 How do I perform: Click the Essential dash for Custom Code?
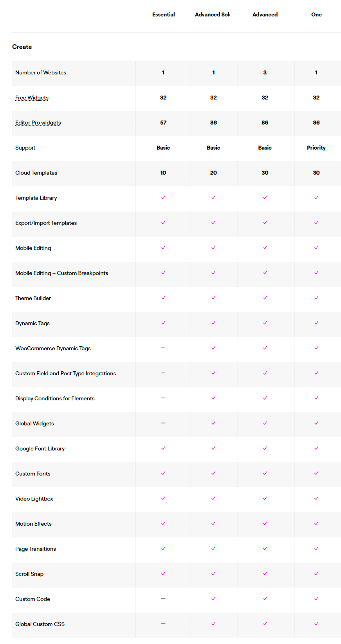(163, 599)
